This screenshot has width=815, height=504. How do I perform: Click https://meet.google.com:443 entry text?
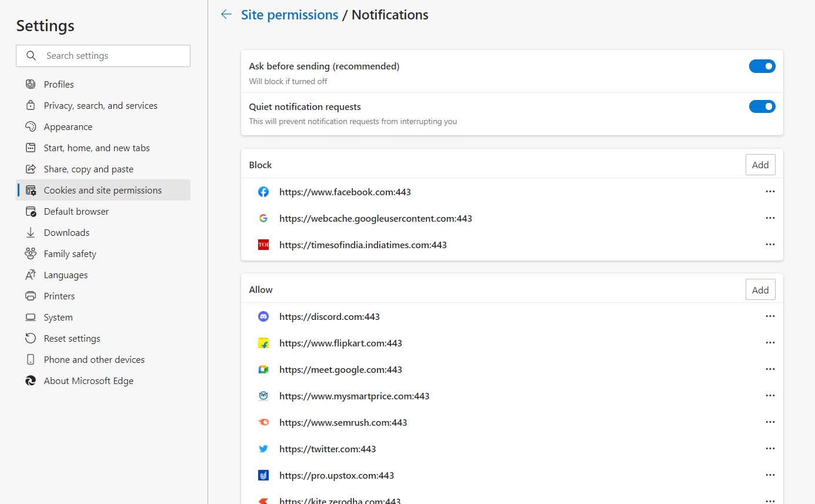(340, 369)
